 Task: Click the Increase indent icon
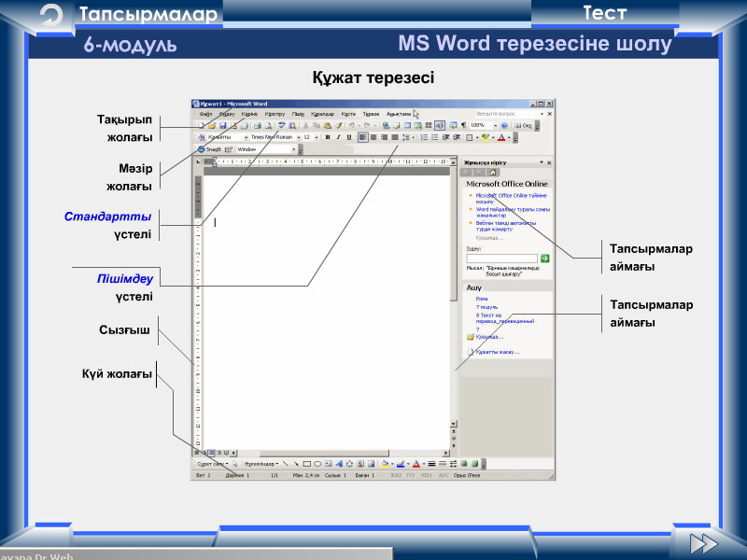pyautogui.click(x=457, y=137)
